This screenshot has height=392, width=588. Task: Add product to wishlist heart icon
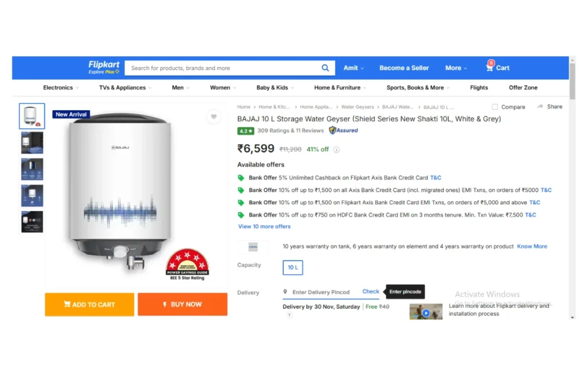coord(214,117)
